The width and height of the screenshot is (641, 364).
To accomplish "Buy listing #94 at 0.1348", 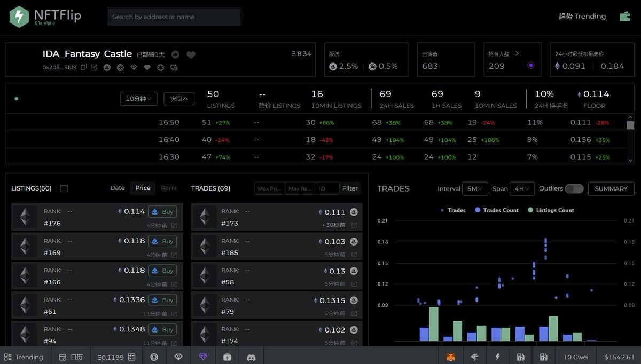I will click(x=162, y=329).
